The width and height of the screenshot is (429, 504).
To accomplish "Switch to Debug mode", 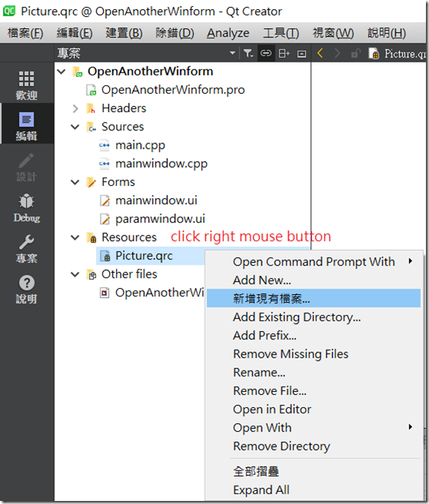I will tap(27, 208).
